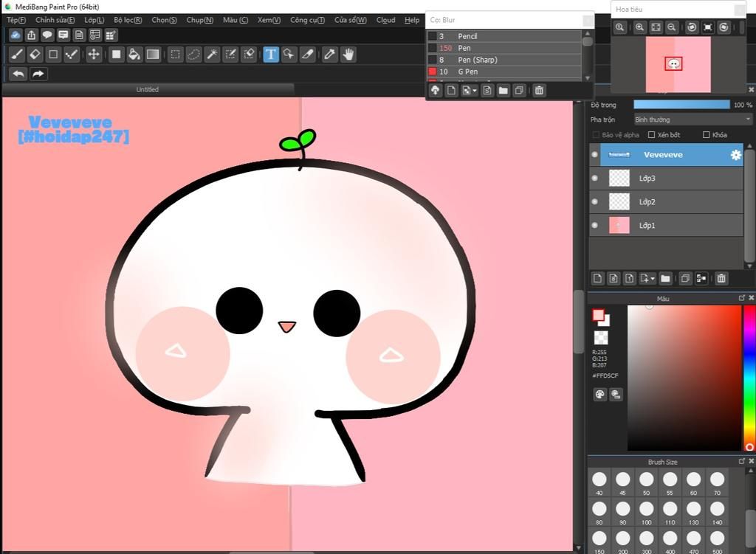Select the Move tool with four arrows
Screen dimensions: 756x554
click(94, 55)
